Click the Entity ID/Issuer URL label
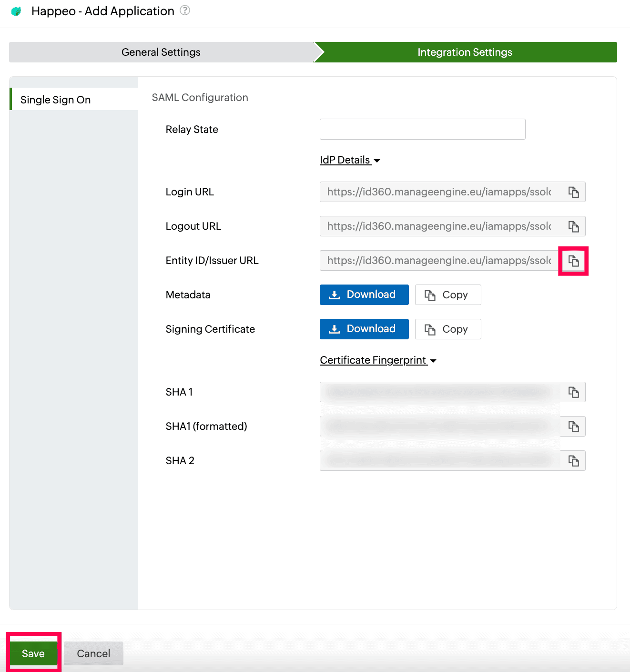Viewport: 630px width, 672px height. click(212, 261)
